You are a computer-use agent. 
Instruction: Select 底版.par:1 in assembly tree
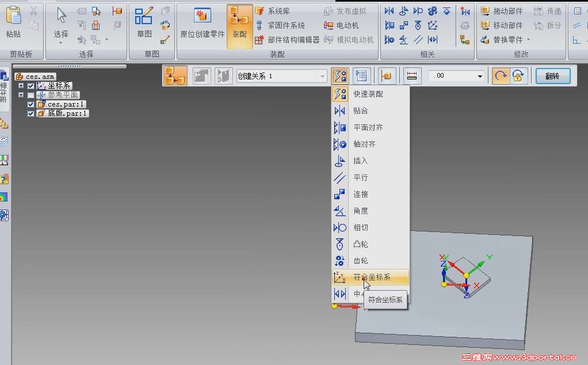63,113
